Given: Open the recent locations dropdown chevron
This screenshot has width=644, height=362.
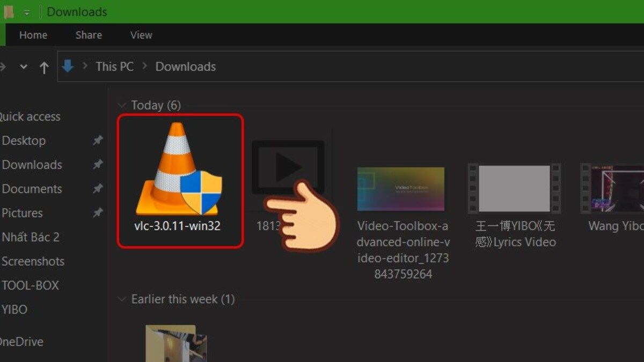Looking at the screenshot, I should click(x=24, y=67).
